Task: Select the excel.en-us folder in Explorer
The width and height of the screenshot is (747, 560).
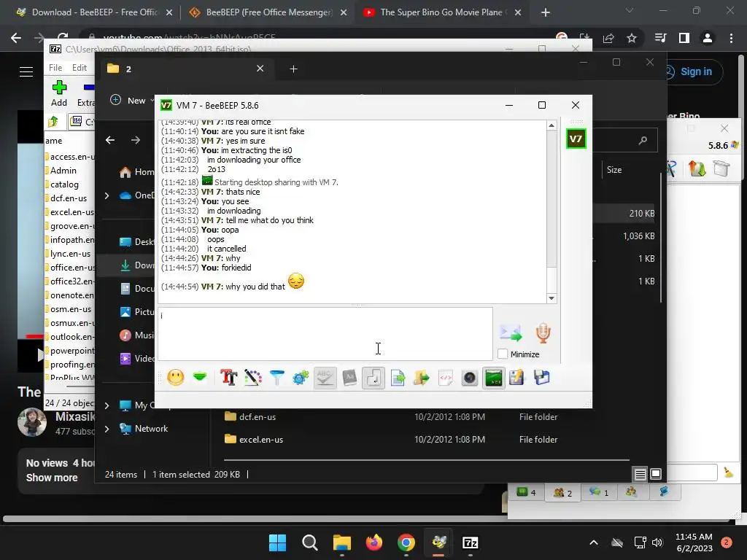Action: point(261,440)
